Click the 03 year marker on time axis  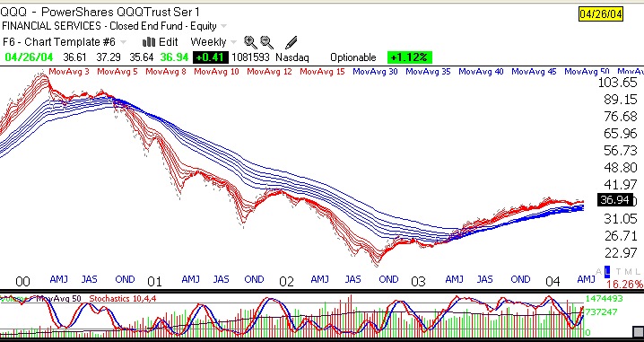click(418, 282)
